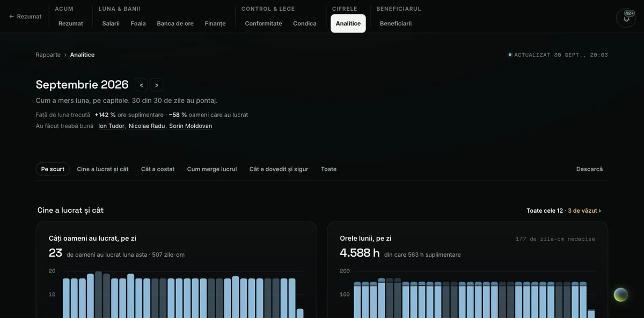Select the active Analitice tab
Screen dimensions: 644x318
click(348, 24)
